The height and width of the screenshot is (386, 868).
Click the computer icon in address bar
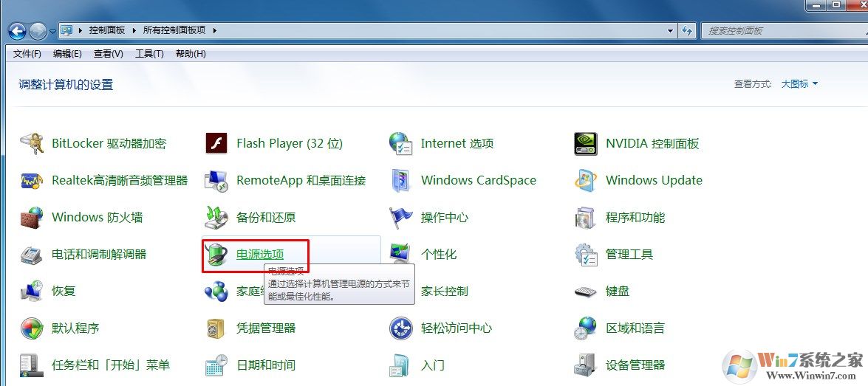tap(66, 30)
